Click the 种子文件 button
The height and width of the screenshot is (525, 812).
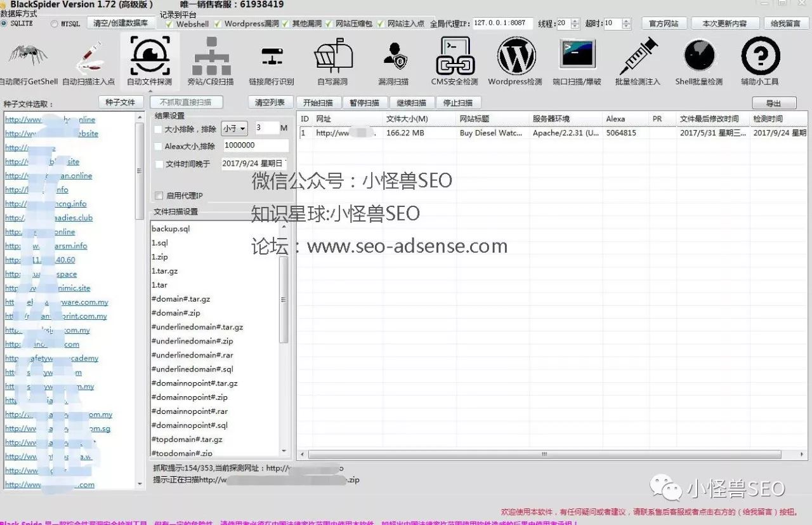(x=121, y=102)
